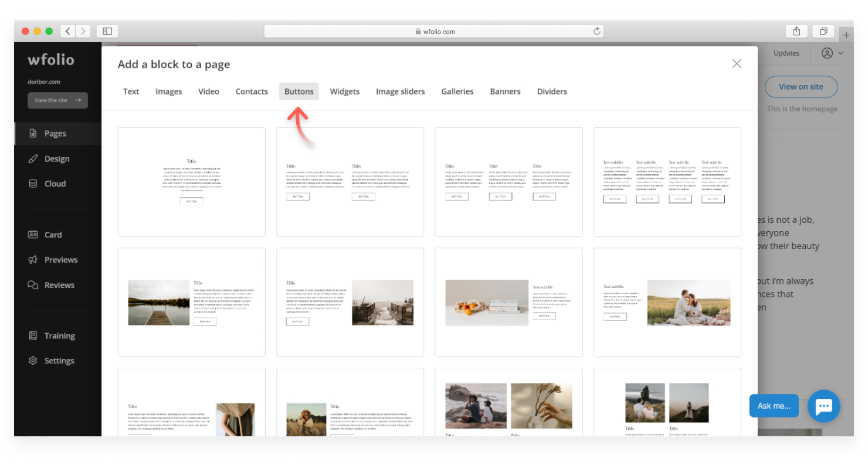Choose block with beach couple and hand photos
868x468 pixels.
pyautogui.click(x=508, y=402)
